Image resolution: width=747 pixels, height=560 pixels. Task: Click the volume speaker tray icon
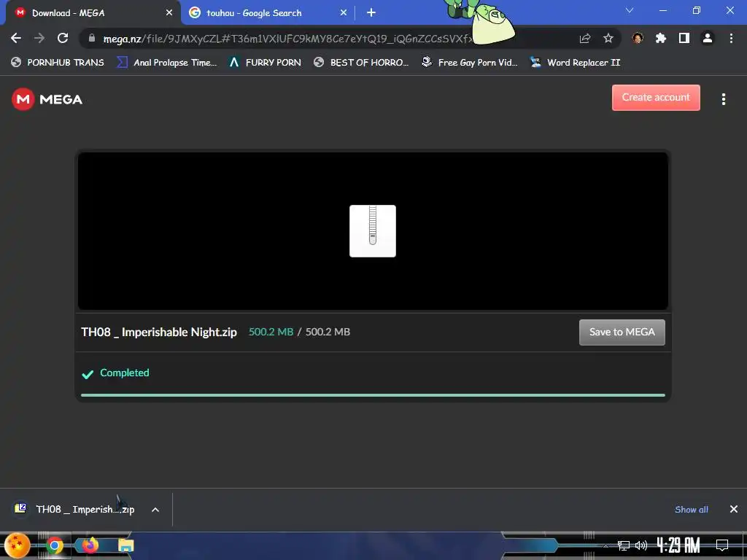641,545
